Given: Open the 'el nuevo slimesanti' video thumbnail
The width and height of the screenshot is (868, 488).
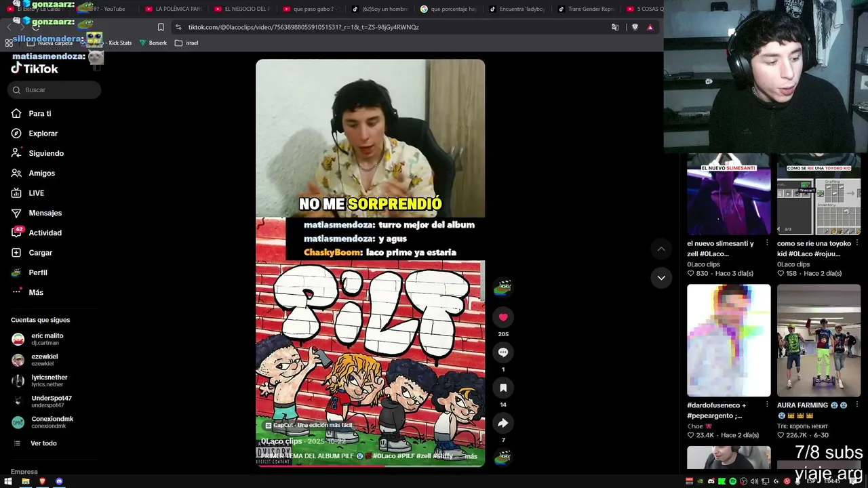Looking at the screenshot, I should pyautogui.click(x=729, y=195).
